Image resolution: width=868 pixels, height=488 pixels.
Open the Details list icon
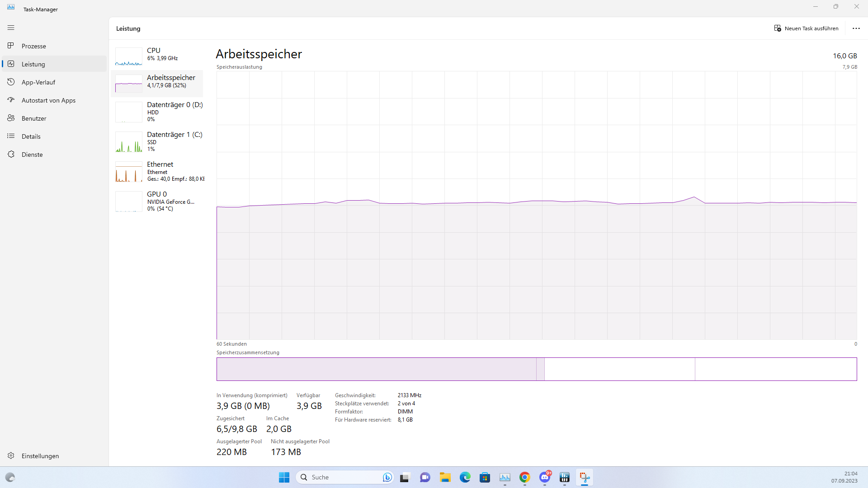click(x=11, y=136)
